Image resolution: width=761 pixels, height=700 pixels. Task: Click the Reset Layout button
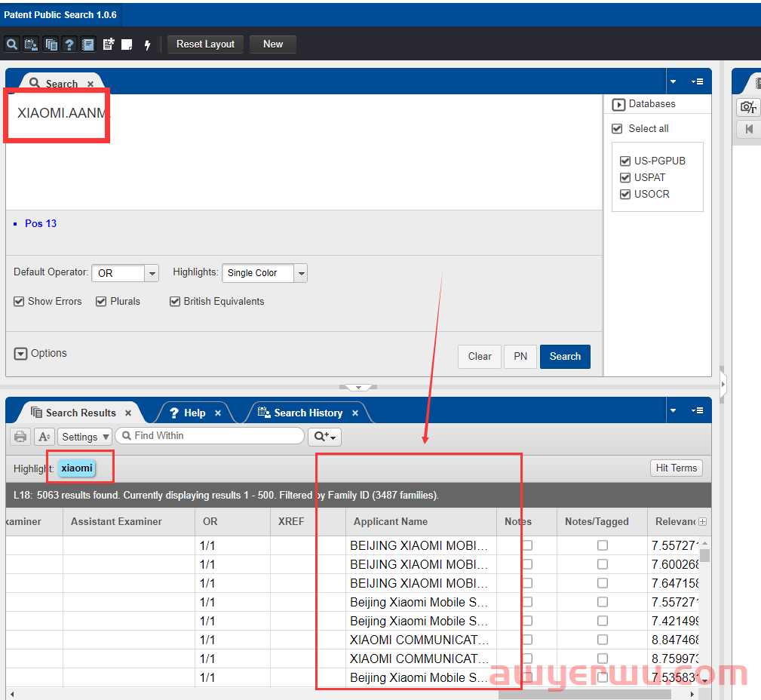[x=205, y=45]
